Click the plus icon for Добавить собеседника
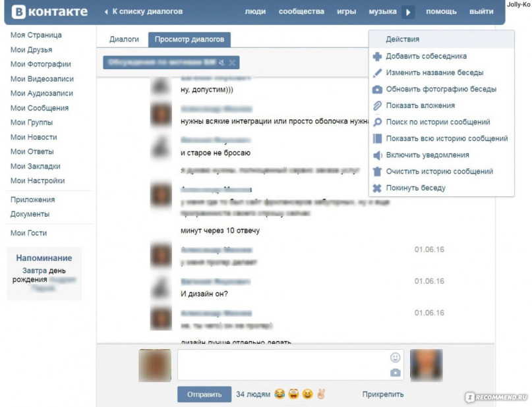The image size is (532, 407). (377, 56)
